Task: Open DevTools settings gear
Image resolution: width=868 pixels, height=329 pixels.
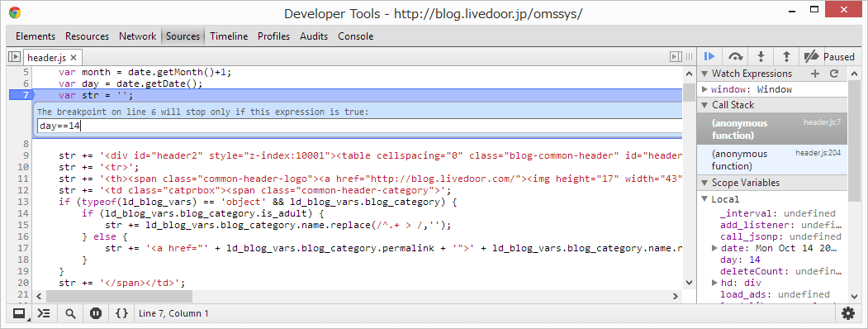Action: (848, 313)
